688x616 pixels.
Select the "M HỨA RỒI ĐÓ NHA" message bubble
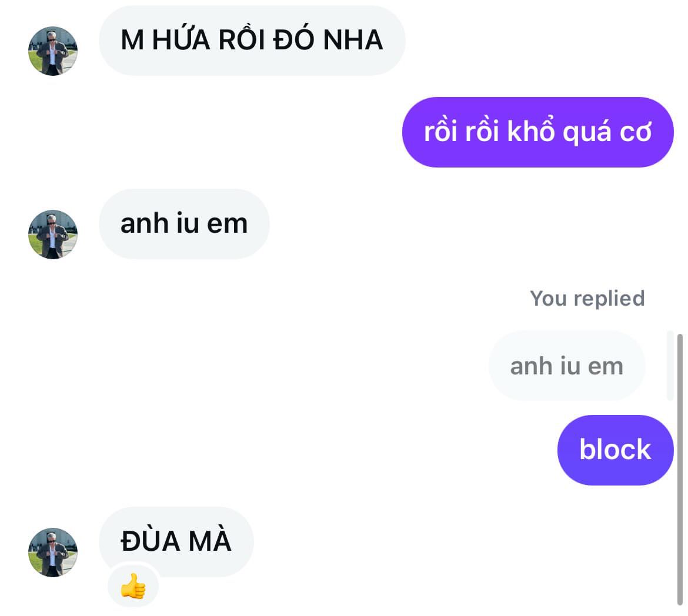[x=252, y=41]
